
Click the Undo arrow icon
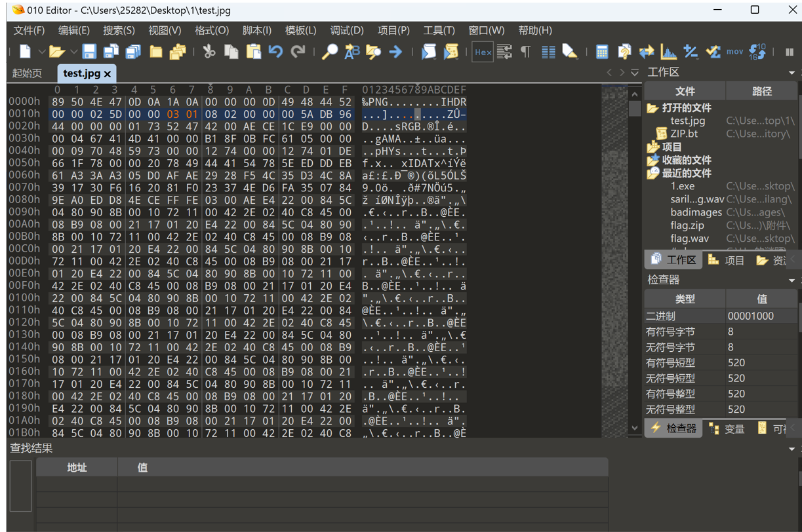click(275, 52)
